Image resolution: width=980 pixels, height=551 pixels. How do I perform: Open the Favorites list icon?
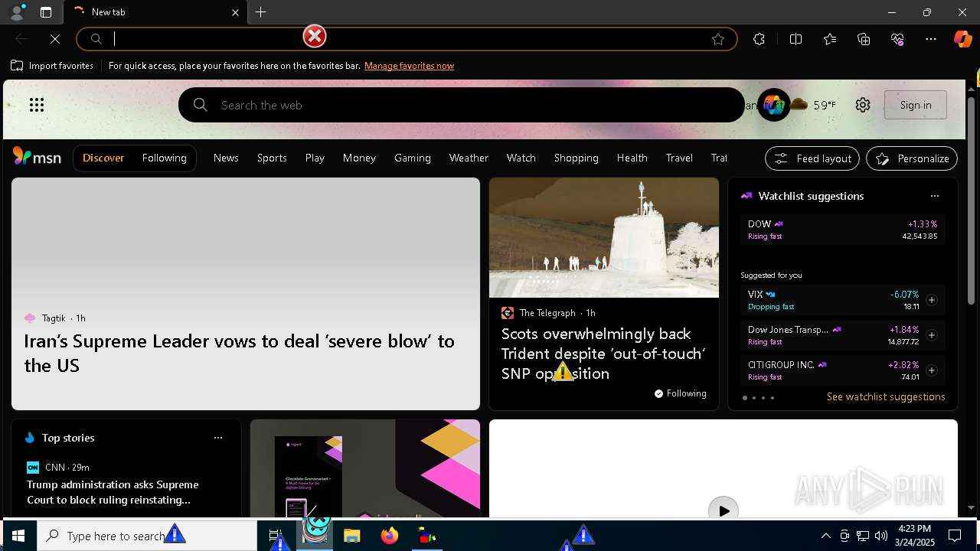point(830,39)
